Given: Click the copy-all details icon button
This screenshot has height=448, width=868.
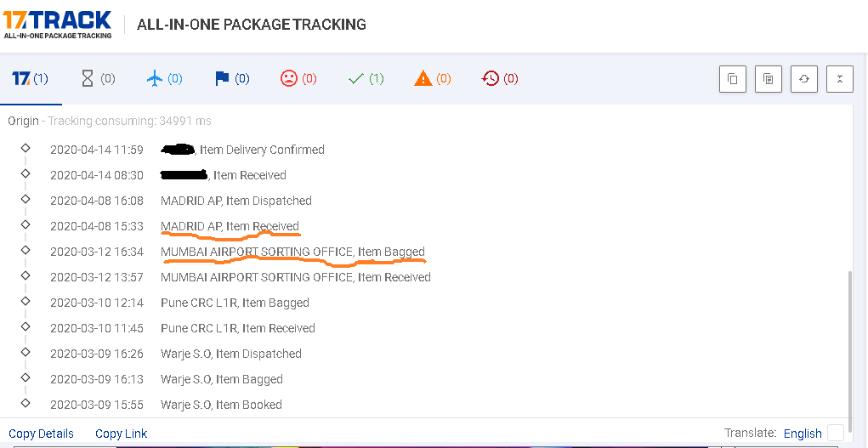Looking at the screenshot, I should [769, 79].
